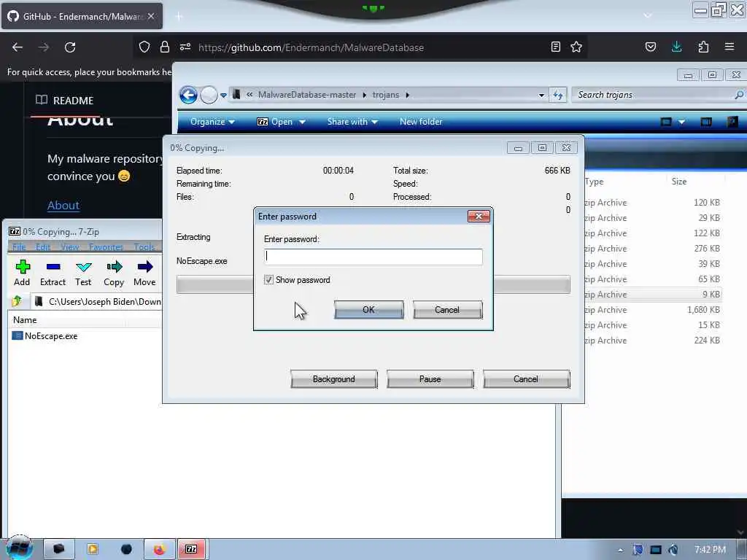Select the GitHub Firefox tab
The image size is (747, 560).
point(82,17)
